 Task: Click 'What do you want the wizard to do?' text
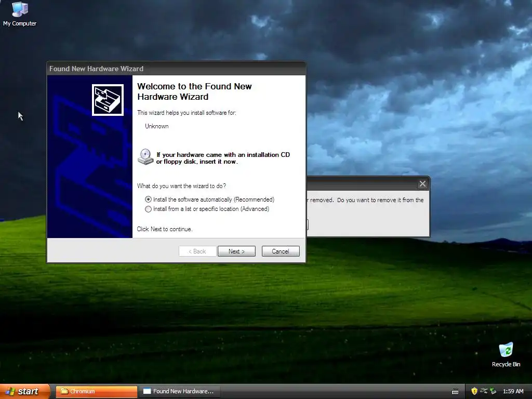tap(181, 186)
